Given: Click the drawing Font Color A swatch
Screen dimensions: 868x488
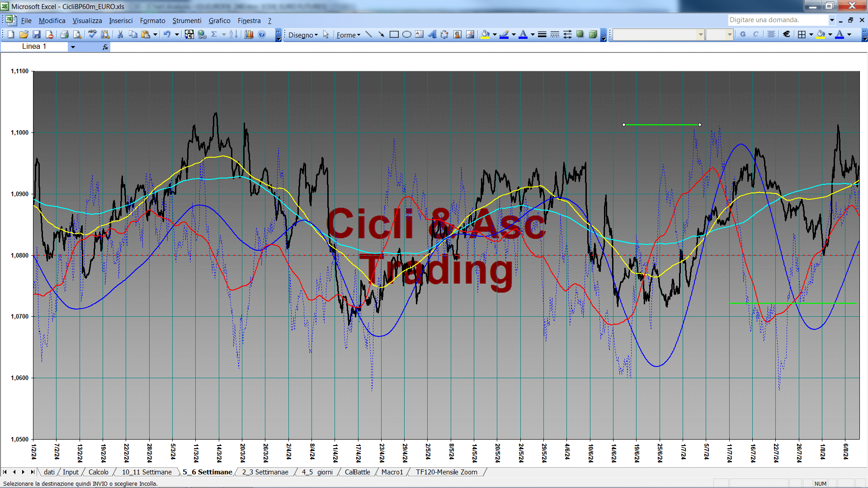Looking at the screenshot, I should point(523,34).
